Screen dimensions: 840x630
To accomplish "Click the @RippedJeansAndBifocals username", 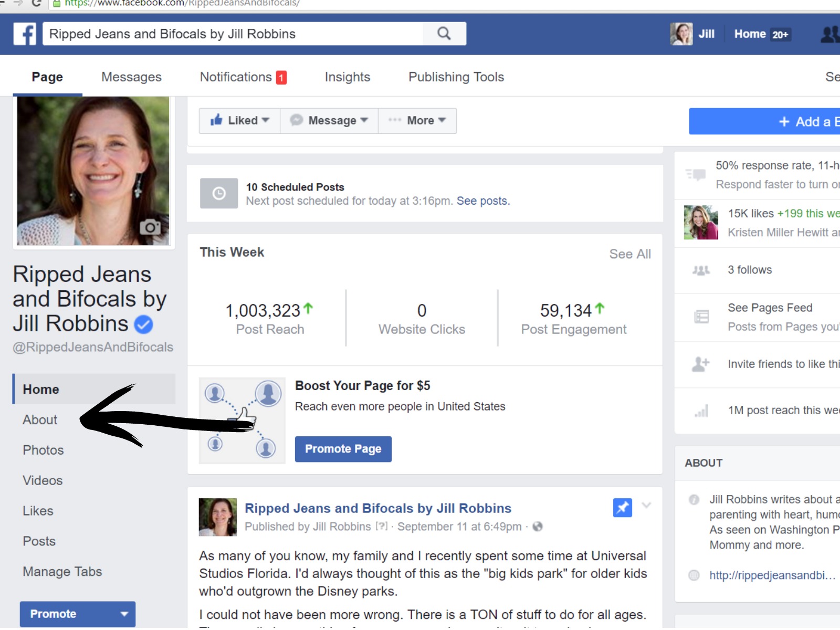I will [x=93, y=347].
